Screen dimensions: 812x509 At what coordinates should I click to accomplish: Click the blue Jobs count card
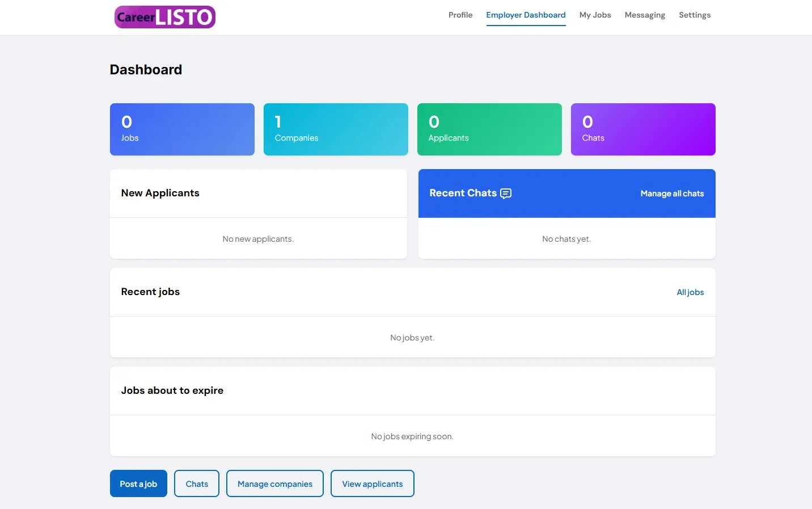coord(182,129)
